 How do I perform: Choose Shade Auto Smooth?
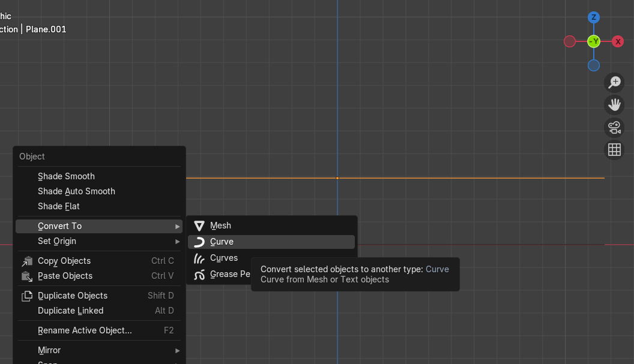coord(76,191)
